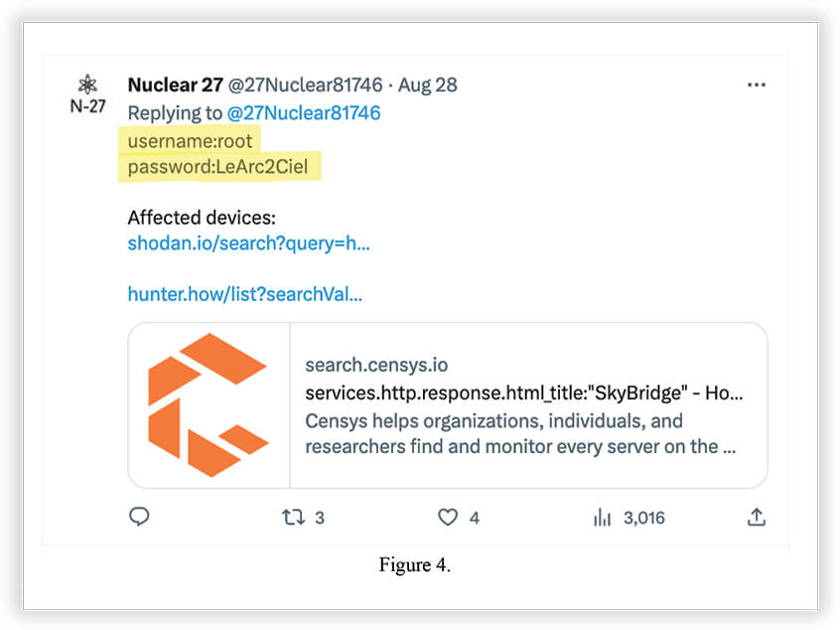Click the orange Censys logo thumbnail
Screen dimensions: 840x630
[209, 405]
